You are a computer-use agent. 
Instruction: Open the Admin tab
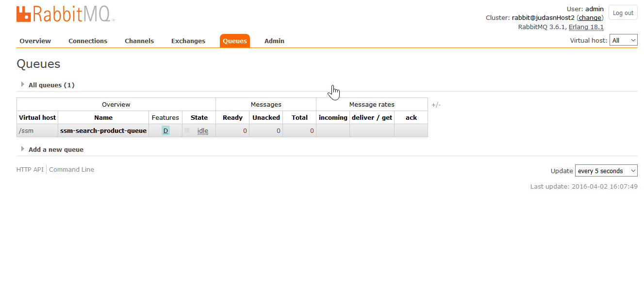click(274, 41)
